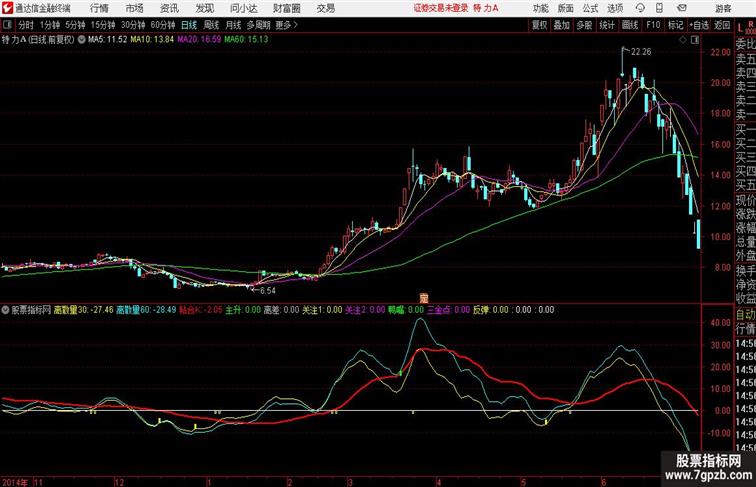
Task: Click the 复权 toolbar button
Action: [x=540, y=25]
